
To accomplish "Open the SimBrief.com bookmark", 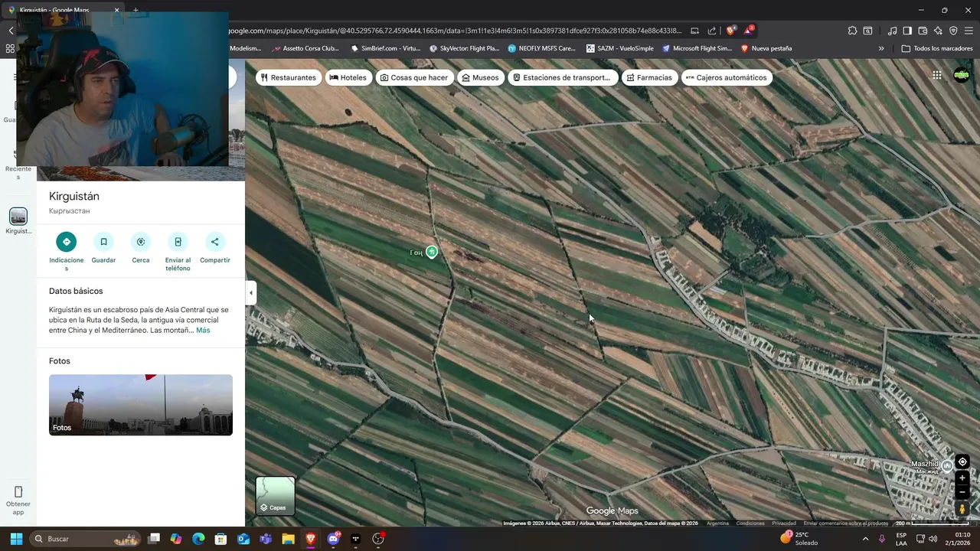I will click(385, 48).
